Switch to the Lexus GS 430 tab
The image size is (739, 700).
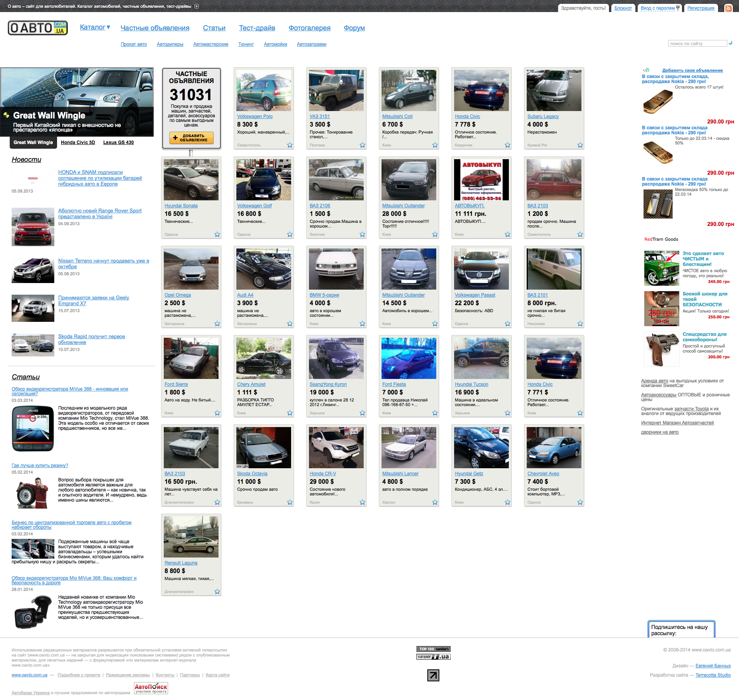tap(118, 142)
